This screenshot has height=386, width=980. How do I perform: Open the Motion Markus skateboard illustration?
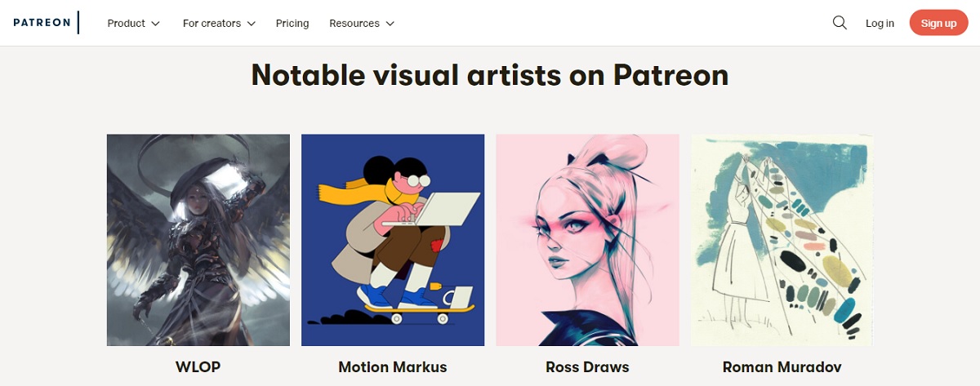tap(393, 240)
